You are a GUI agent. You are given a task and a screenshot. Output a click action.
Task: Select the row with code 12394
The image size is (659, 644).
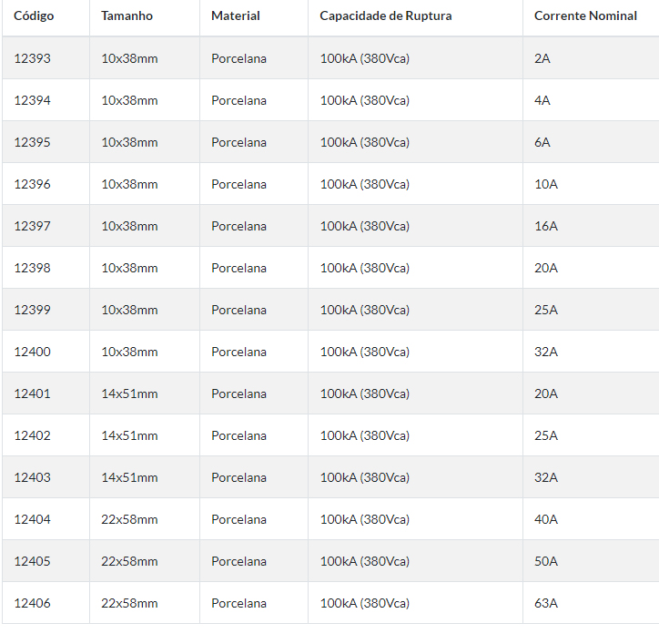330,100
